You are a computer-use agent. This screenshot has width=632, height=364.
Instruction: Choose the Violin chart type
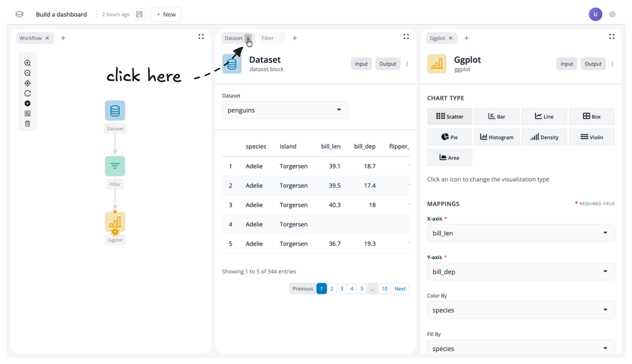591,137
